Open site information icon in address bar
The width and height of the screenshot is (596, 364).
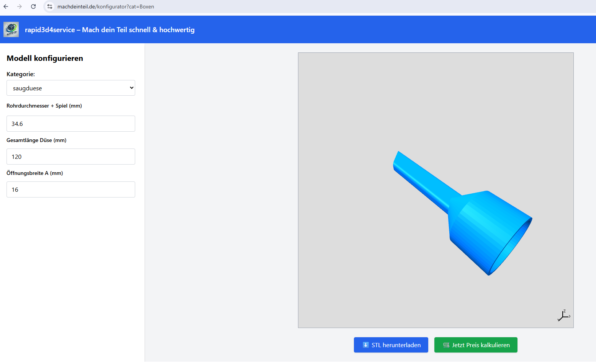pyautogui.click(x=50, y=7)
